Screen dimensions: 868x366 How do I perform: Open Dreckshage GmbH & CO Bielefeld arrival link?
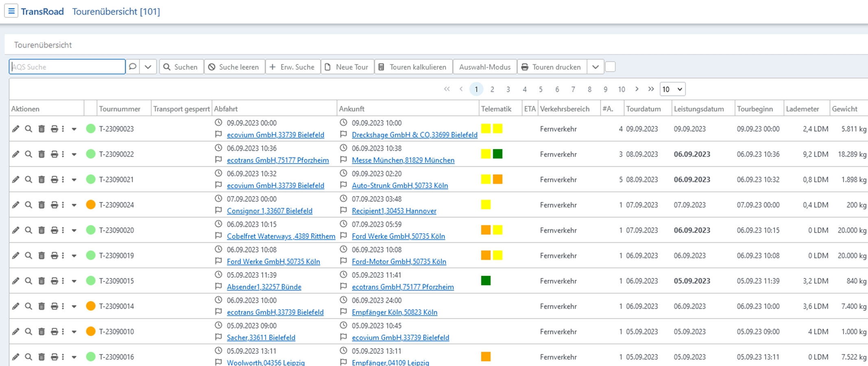414,135
